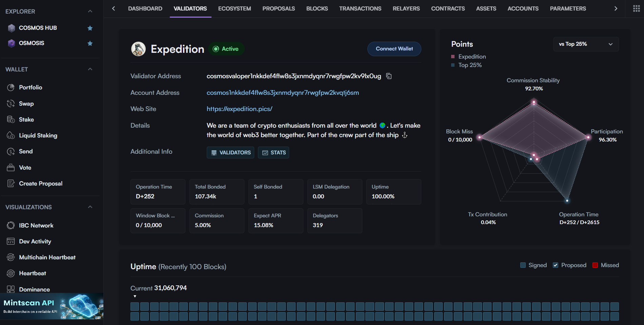Toggle the Signed checkbox
Viewport: 644px width, 325px height.
coord(523,265)
